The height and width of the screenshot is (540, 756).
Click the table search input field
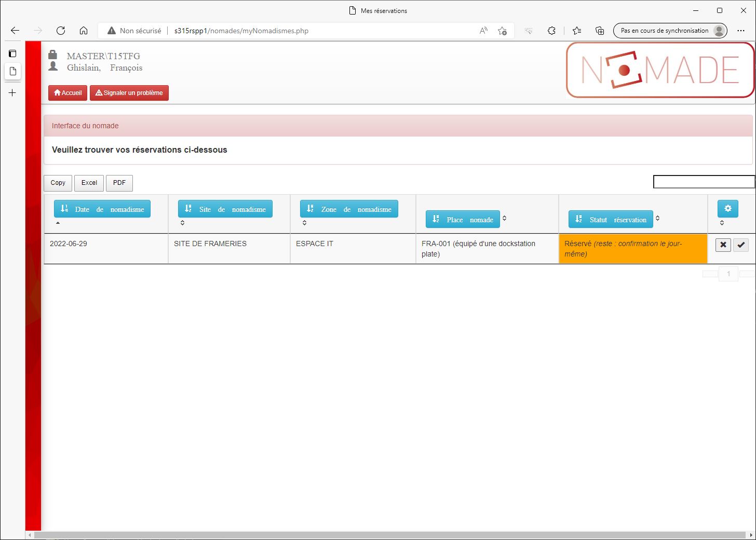[x=704, y=182]
